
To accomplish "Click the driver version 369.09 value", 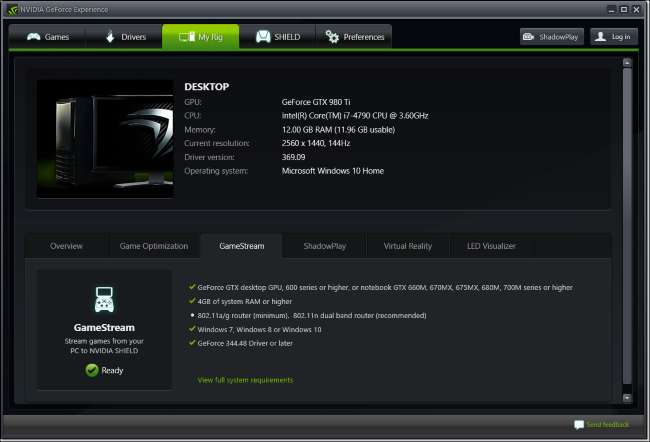I will (x=293, y=157).
